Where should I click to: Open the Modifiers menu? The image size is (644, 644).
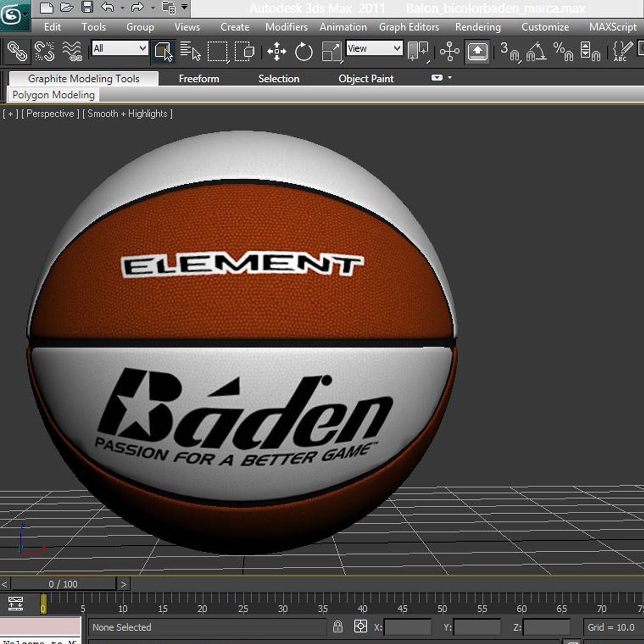coord(287,27)
